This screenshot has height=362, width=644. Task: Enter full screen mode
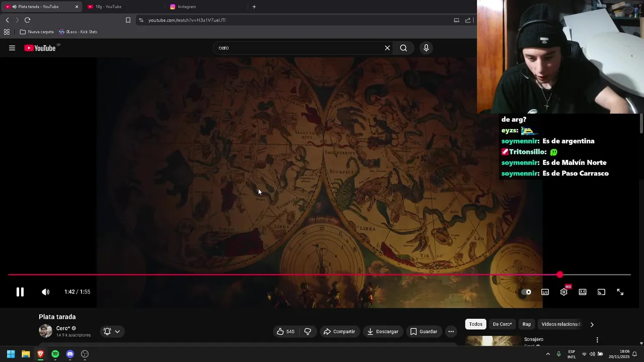[x=620, y=292]
